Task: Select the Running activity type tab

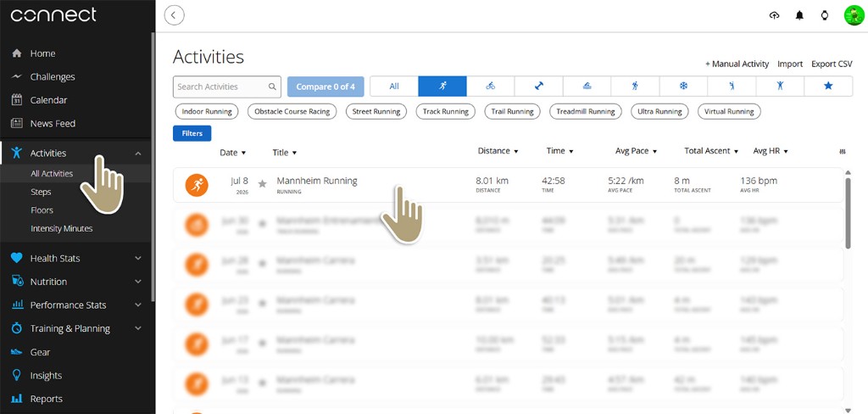Action: click(442, 87)
